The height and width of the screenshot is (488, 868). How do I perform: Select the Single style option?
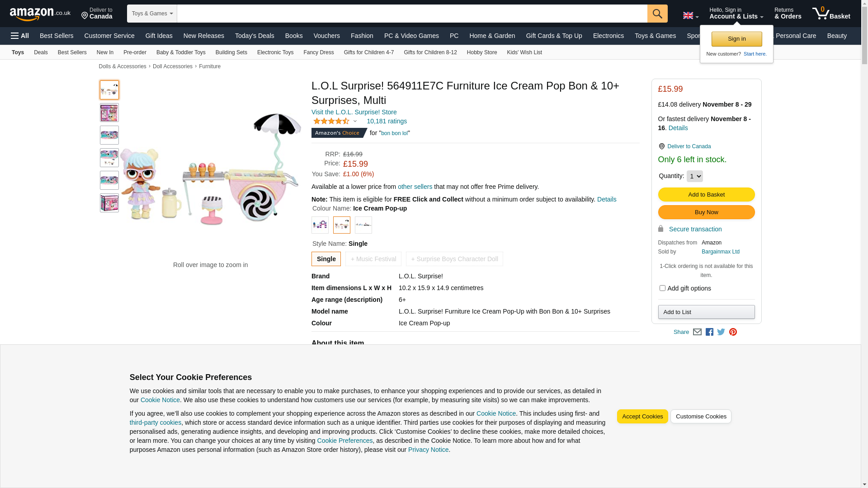coord(326,259)
